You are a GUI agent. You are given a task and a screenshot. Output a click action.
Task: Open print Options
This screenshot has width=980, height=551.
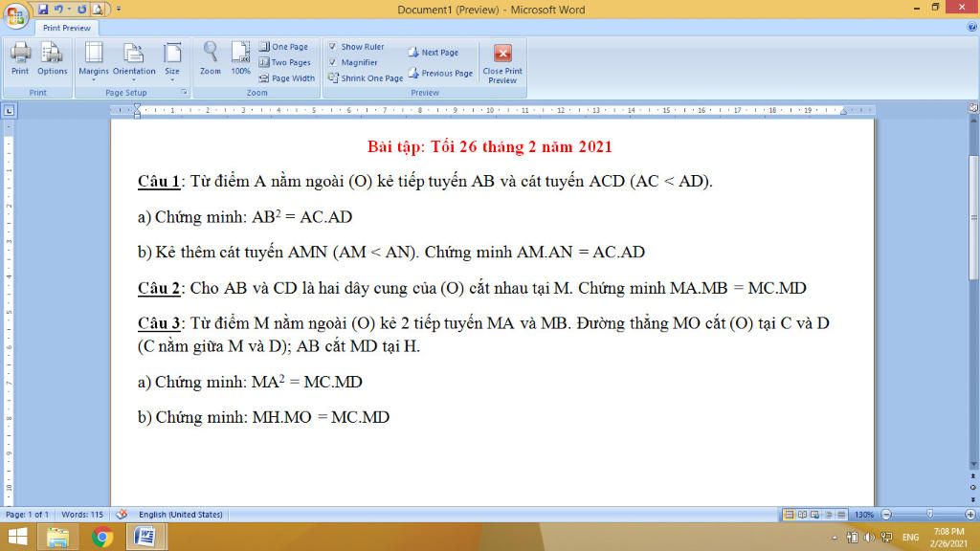52,58
